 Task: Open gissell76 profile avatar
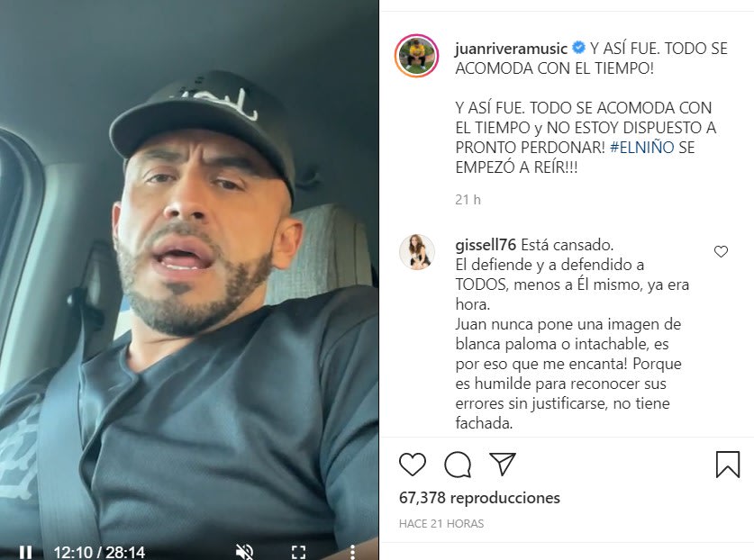point(417,252)
